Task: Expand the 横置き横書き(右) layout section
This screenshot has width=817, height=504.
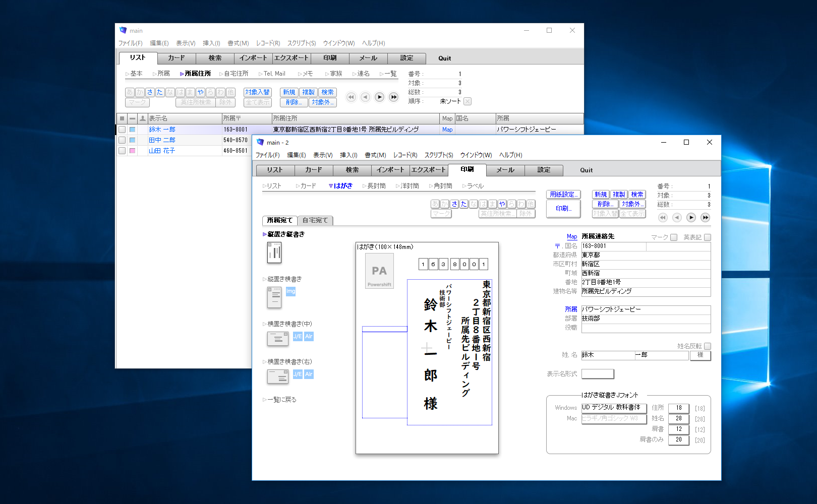Action: pyautogui.click(x=287, y=362)
